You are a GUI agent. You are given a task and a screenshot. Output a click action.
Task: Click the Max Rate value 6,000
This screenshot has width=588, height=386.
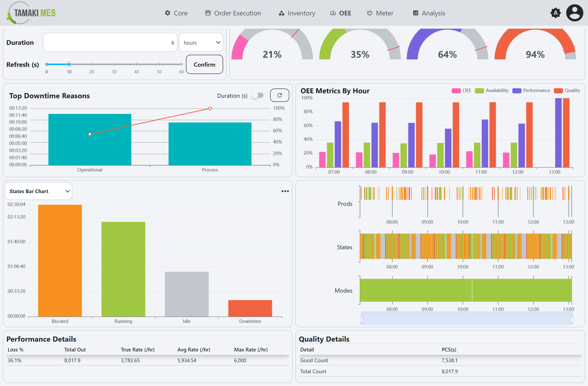pyautogui.click(x=240, y=360)
